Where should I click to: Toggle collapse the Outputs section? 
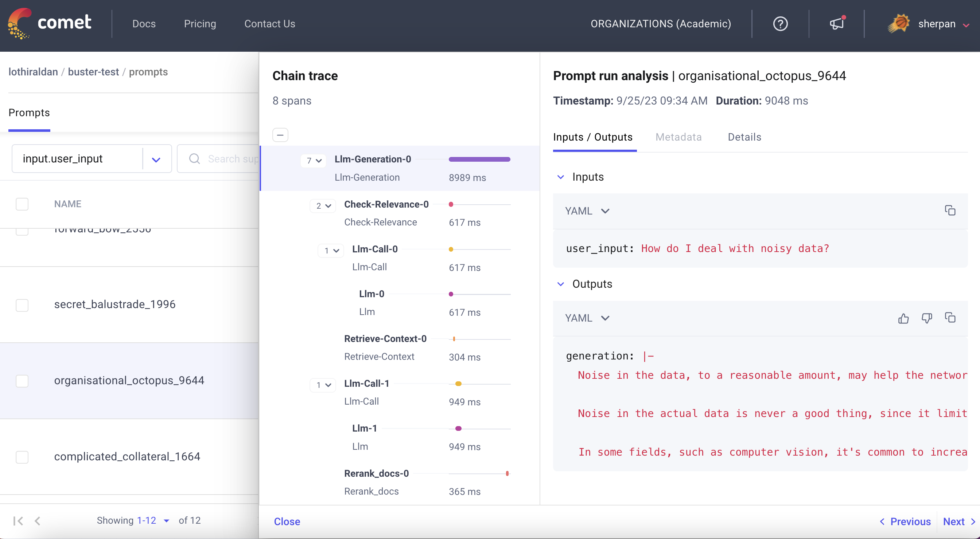pos(560,283)
